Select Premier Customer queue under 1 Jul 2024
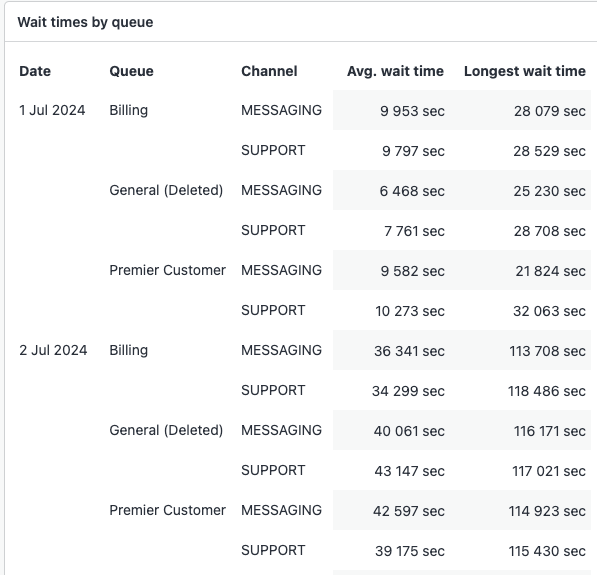Screen dimensions: 597x575 coord(168,270)
